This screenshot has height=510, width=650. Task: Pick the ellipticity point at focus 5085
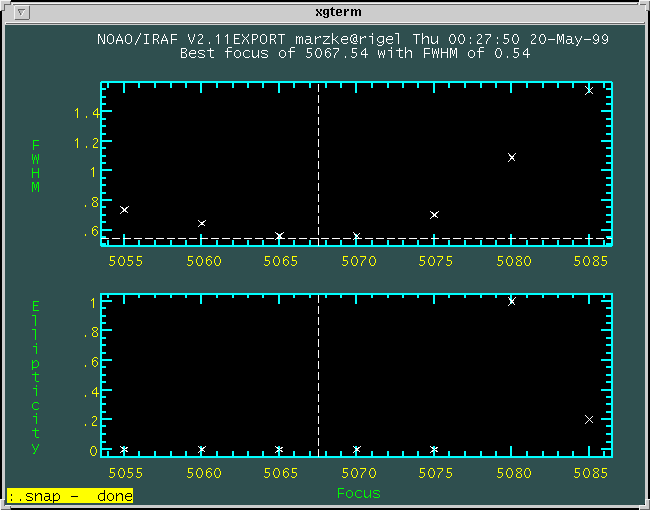pyautogui.click(x=589, y=419)
